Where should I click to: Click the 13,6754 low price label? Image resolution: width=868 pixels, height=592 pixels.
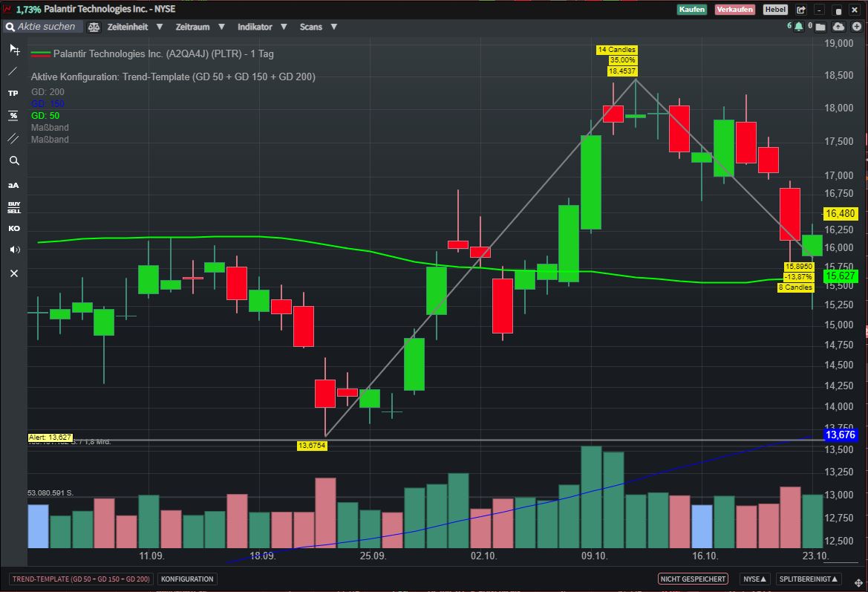click(x=312, y=445)
